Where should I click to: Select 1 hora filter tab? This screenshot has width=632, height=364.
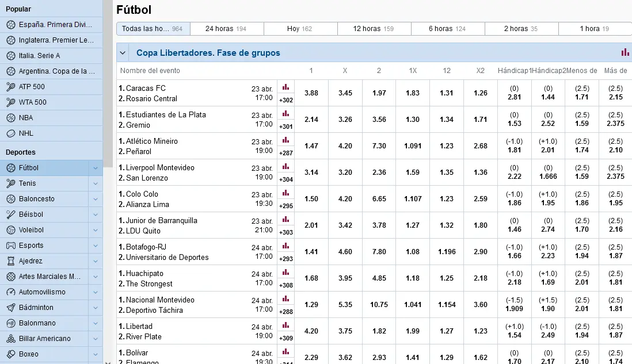[595, 29]
